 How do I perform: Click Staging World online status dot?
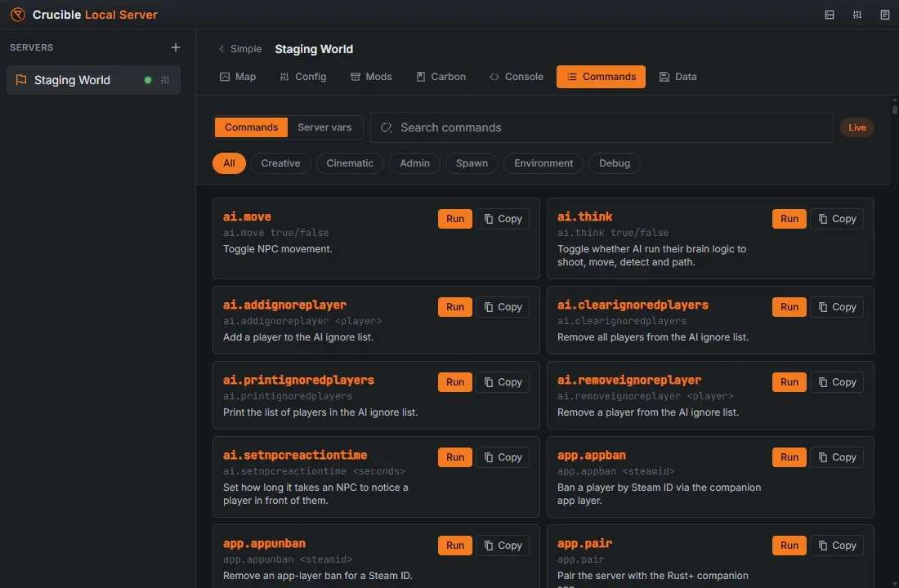click(148, 80)
